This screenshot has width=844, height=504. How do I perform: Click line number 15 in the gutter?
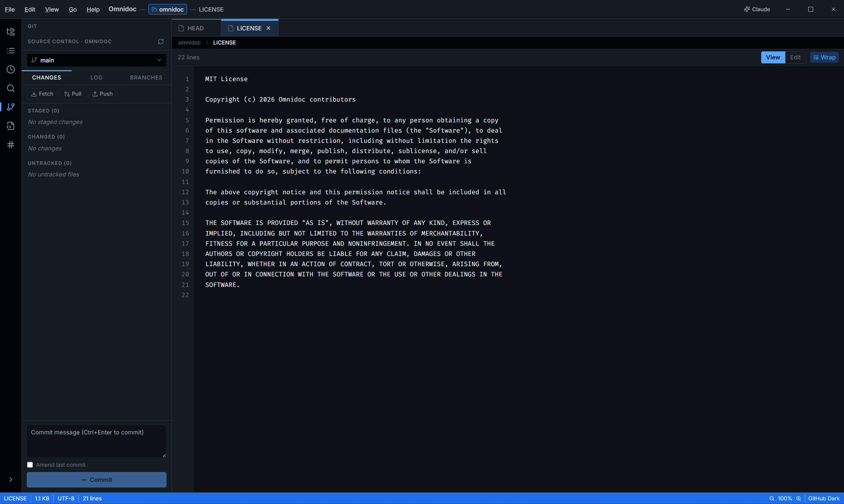click(x=185, y=223)
